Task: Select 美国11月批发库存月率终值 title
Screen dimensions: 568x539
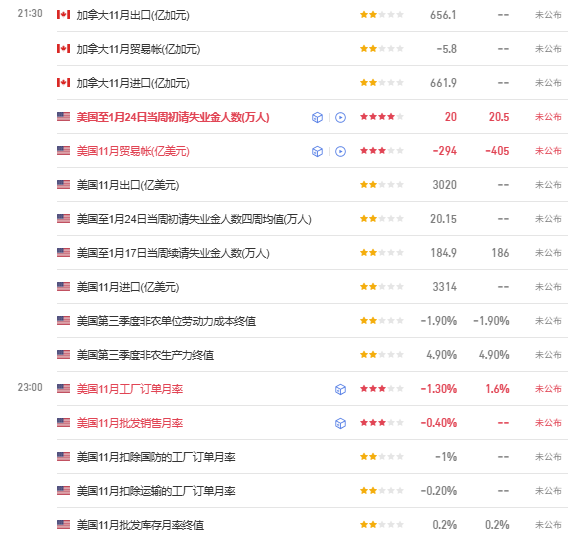Action: (140, 525)
